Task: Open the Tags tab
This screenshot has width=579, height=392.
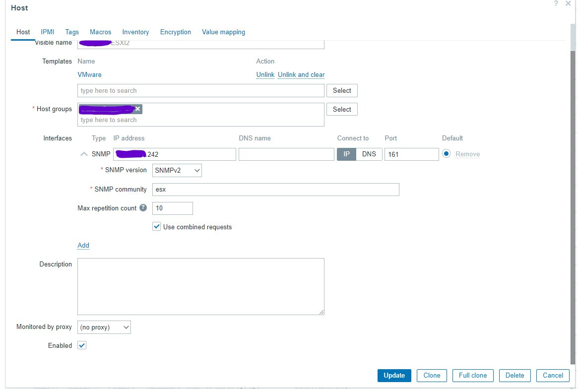Action: (x=72, y=32)
